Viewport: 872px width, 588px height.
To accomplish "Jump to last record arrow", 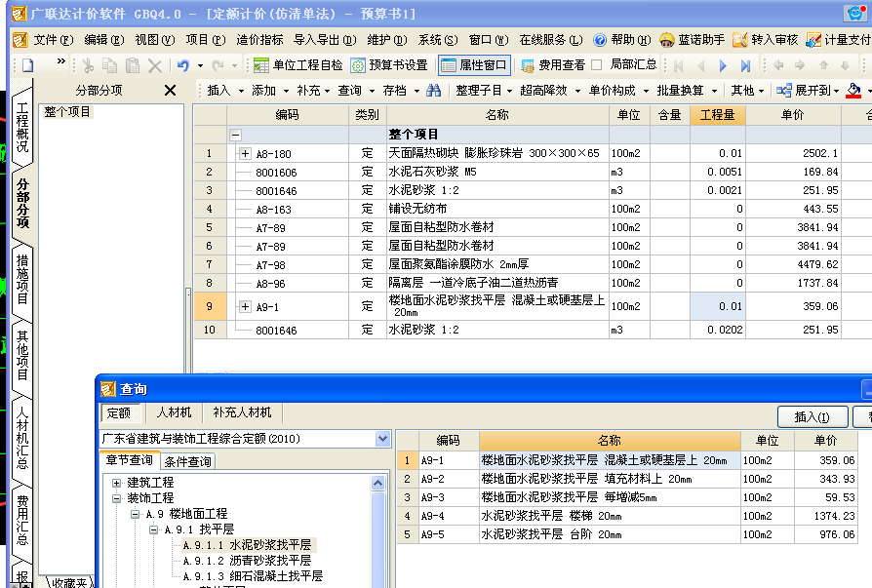I will [745, 66].
